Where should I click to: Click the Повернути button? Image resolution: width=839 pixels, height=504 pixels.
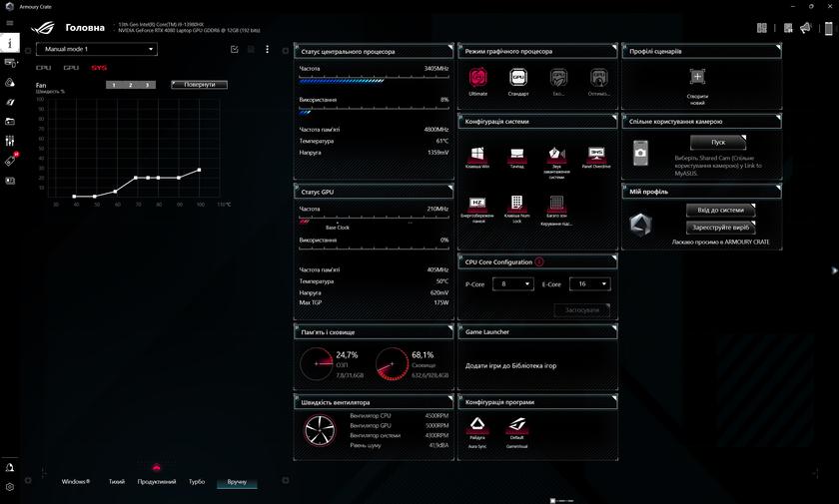point(199,85)
